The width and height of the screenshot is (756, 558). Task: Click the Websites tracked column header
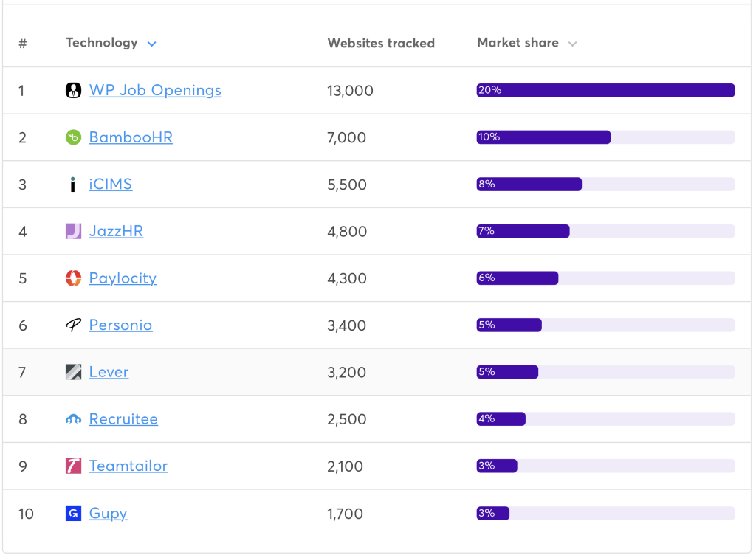point(381,43)
